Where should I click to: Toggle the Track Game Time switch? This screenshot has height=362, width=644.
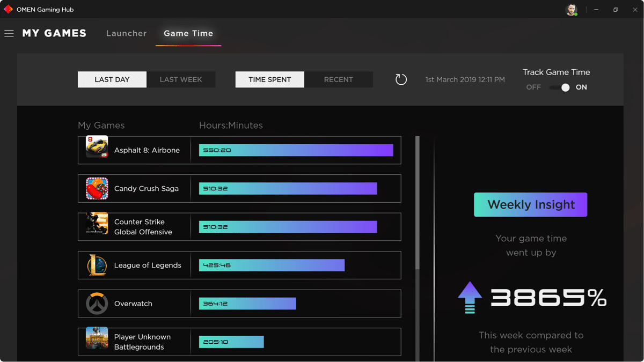click(x=560, y=87)
